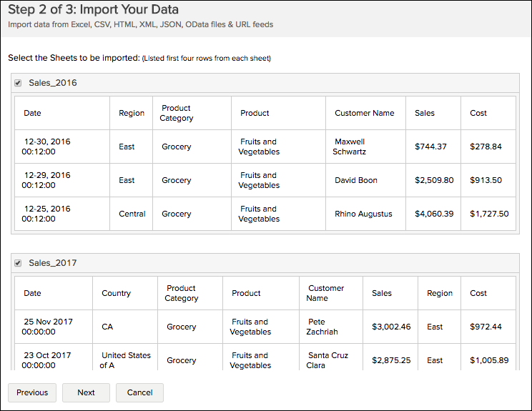532x411 pixels.
Task: Select the $3,002.46 sales value
Action: (391, 327)
